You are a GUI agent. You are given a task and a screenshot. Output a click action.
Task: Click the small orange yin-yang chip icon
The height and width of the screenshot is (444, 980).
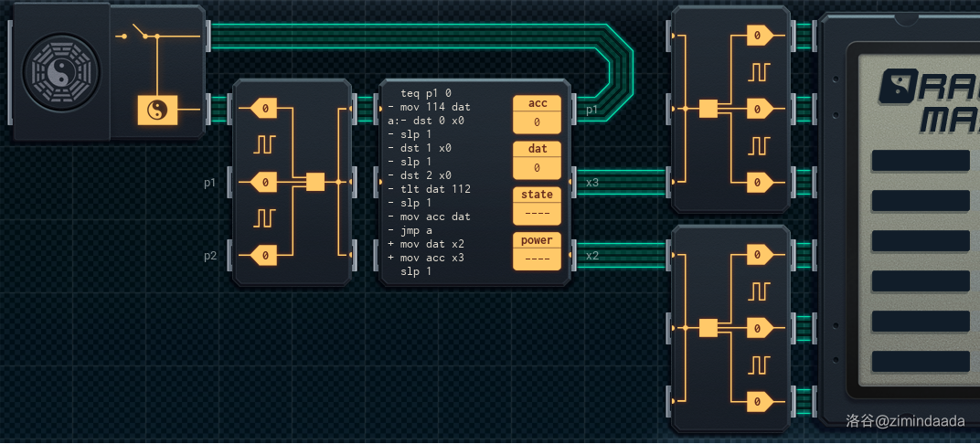pos(157,111)
